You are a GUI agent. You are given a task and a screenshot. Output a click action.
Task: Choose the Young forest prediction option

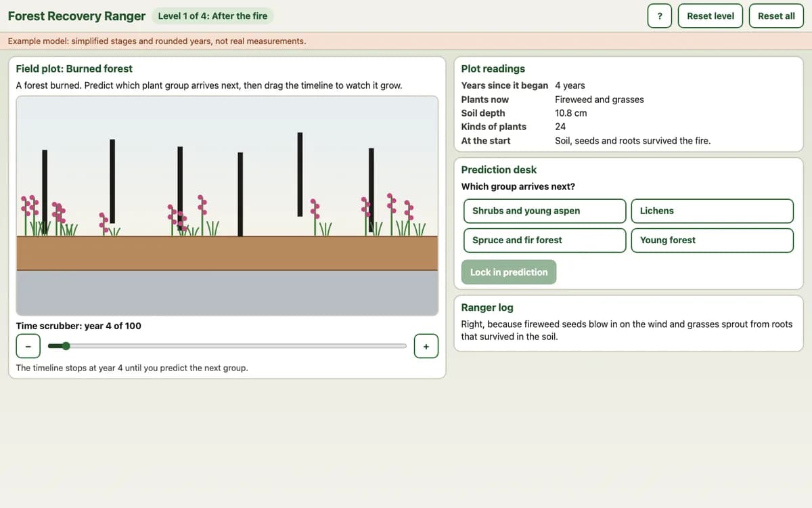(x=712, y=240)
